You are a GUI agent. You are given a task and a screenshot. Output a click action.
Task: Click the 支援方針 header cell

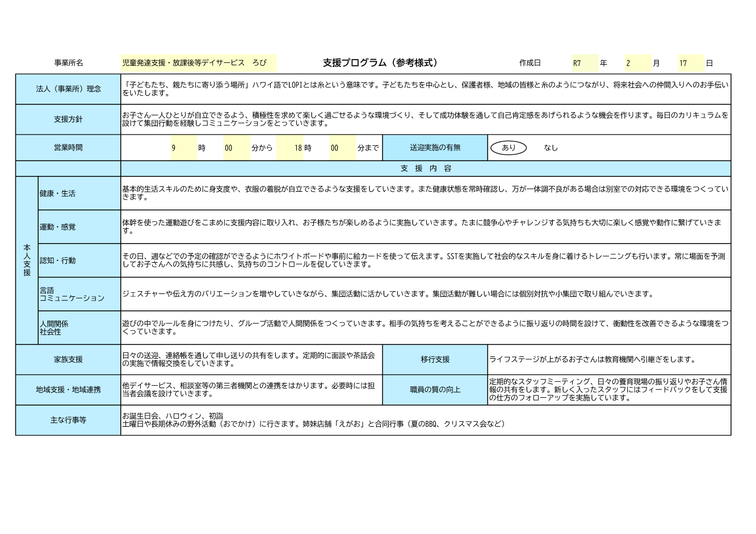pos(68,120)
